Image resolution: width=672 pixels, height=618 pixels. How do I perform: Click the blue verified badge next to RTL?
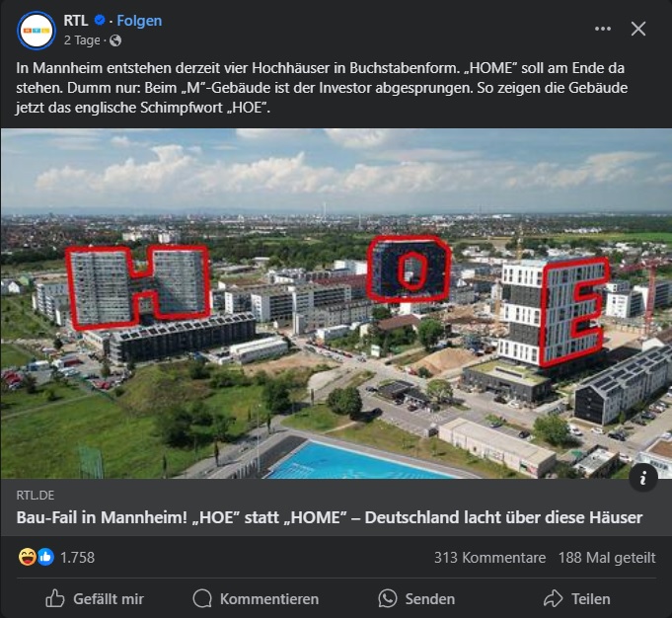100,20
